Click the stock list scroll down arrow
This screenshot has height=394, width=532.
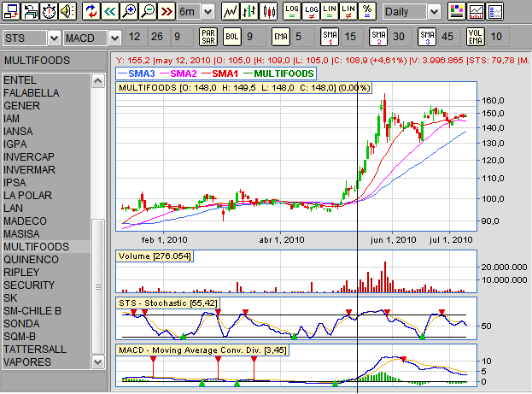pyautogui.click(x=97, y=362)
